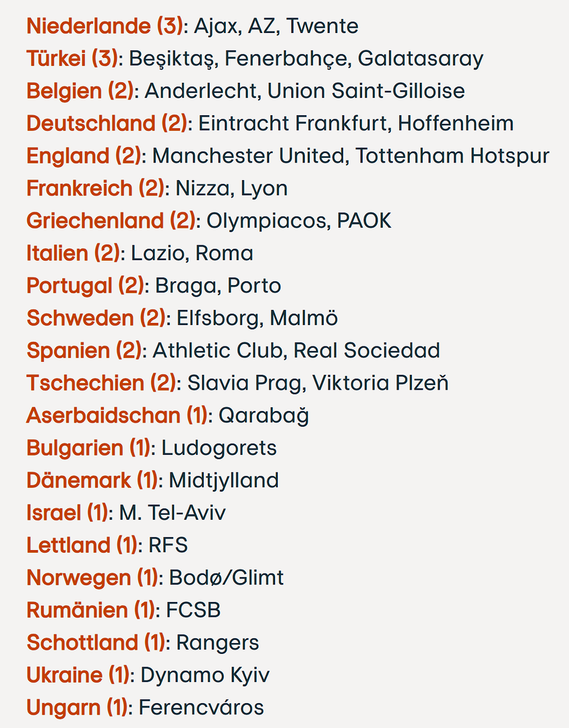Screen dimensions: 569x728
Task: Click the Norwegen (1) heading
Action: [92, 578]
